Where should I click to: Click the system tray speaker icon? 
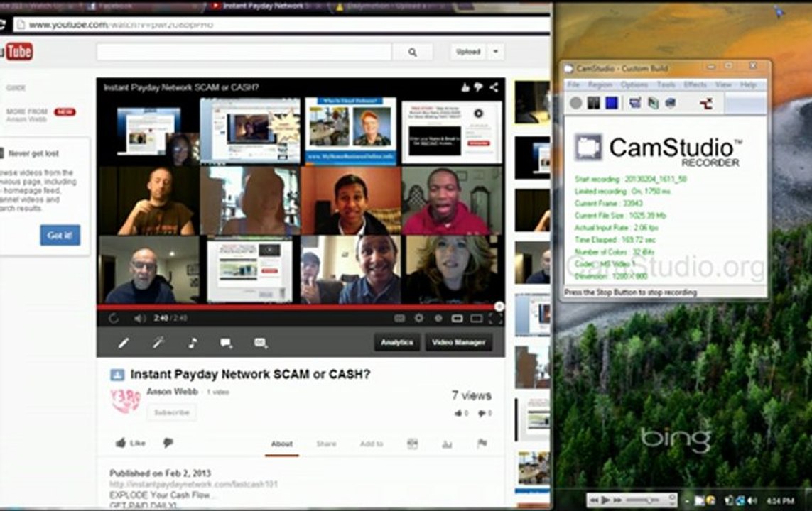[752, 500]
